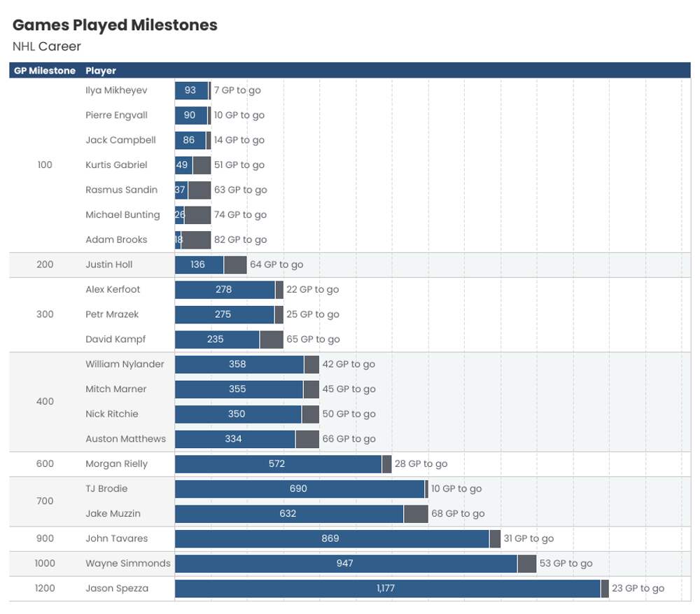Click player name Jack Campbell

pyautogui.click(x=120, y=140)
